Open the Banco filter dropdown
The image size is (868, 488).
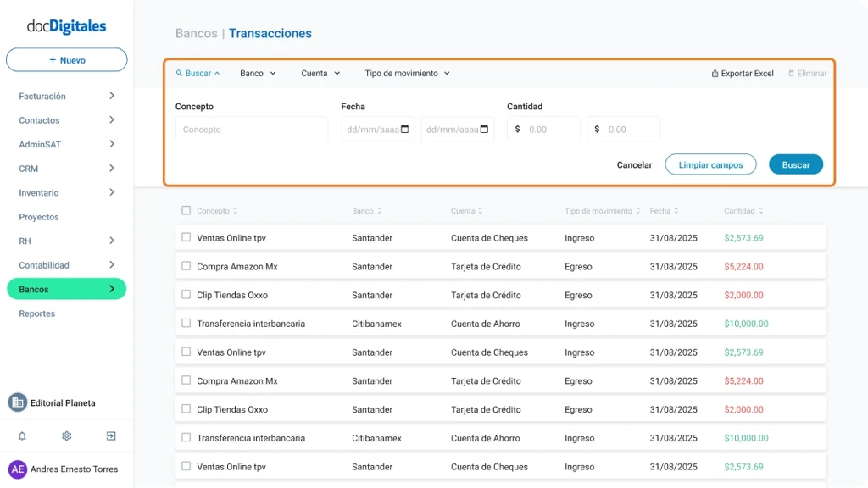pyautogui.click(x=257, y=73)
